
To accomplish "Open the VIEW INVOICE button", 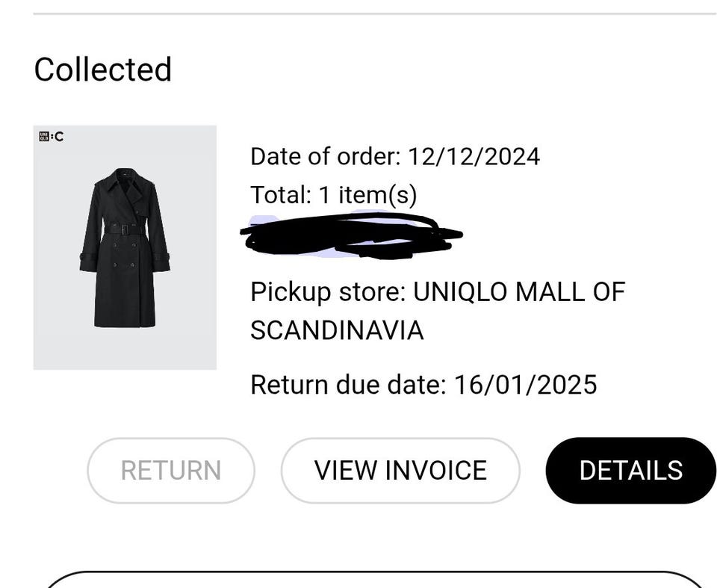I will (x=400, y=471).
